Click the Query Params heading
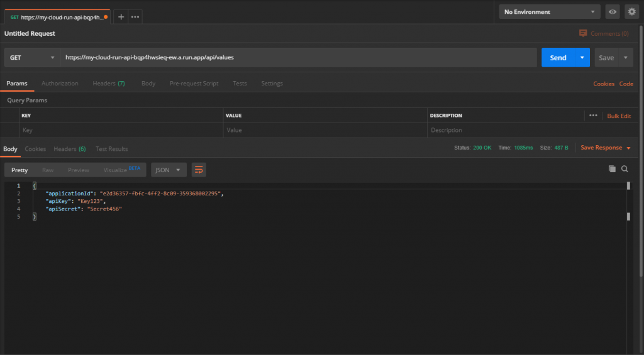 point(27,100)
